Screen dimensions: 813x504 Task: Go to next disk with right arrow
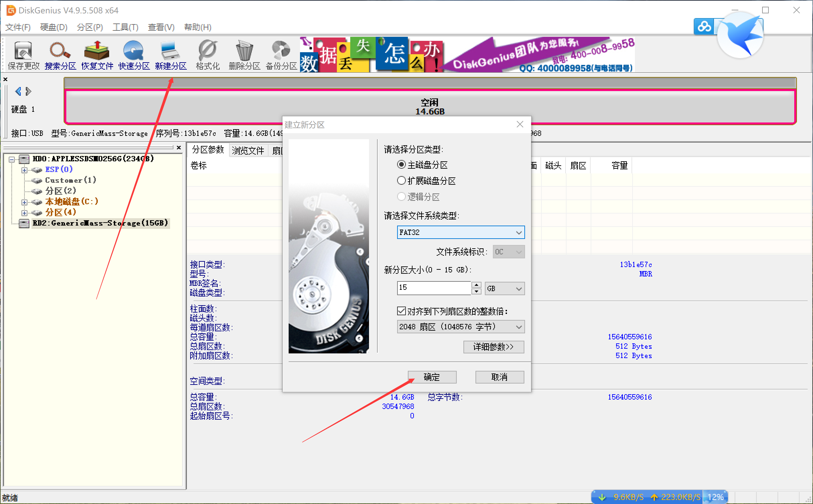coord(28,91)
